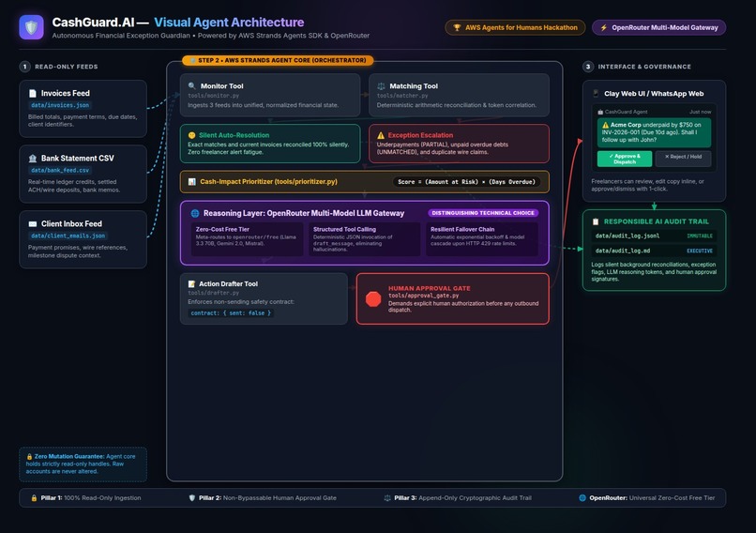Click the Invoices Feed document icon

[33, 93]
